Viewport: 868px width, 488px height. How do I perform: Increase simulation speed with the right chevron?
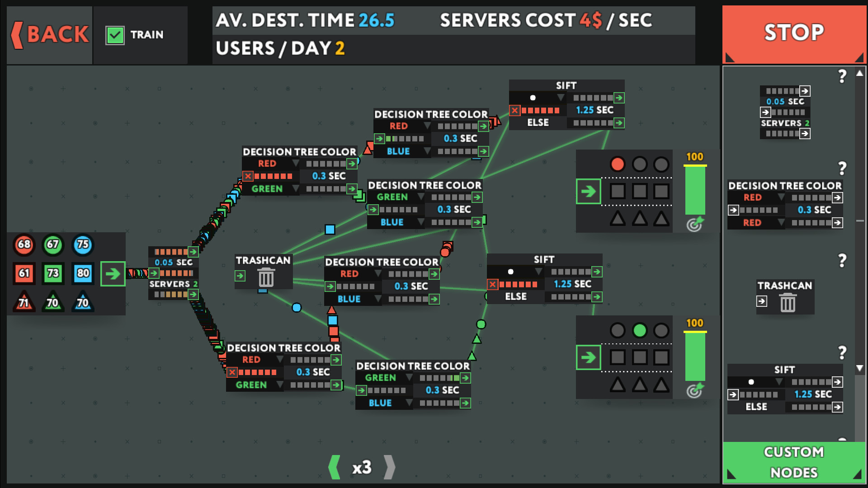click(389, 467)
